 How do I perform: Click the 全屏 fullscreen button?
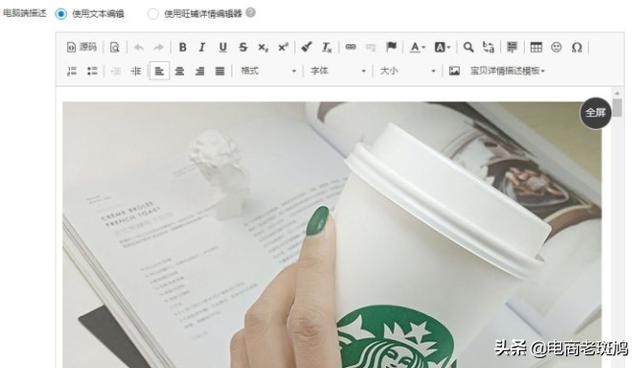click(596, 113)
